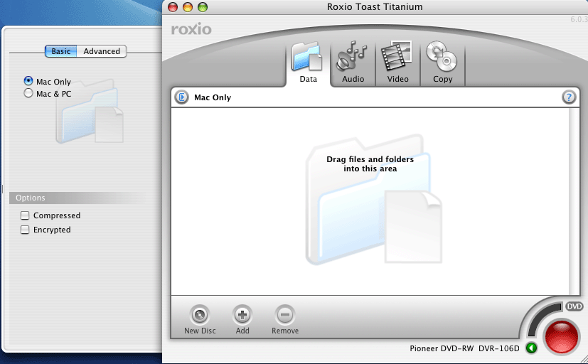Click the Mac Only disc title
The image size is (588, 364).
[x=213, y=97]
